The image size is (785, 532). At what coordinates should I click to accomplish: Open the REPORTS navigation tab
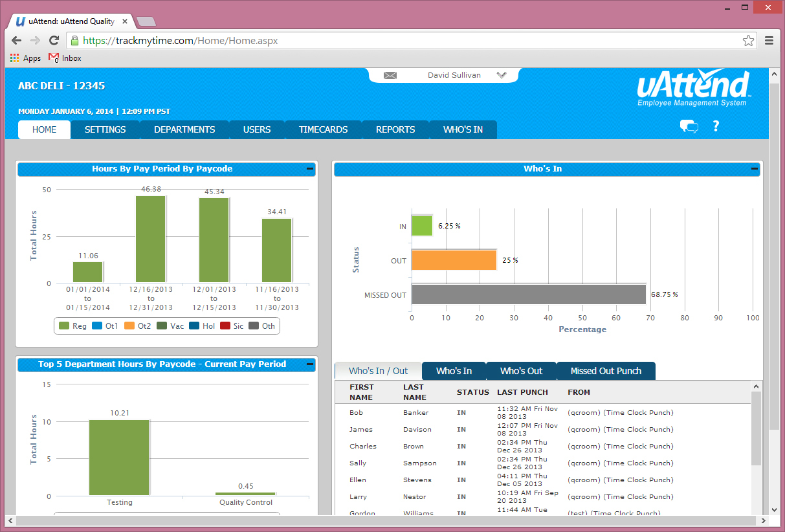click(395, 129)
